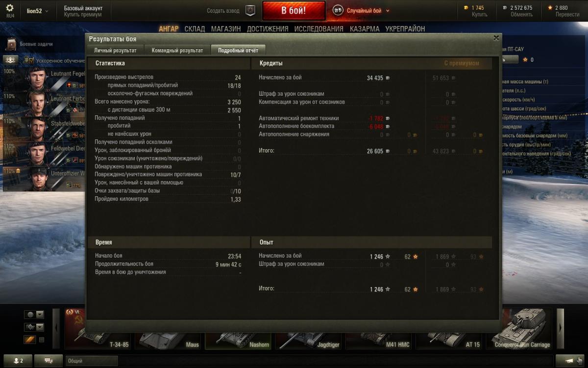The width and height of the screenshot is (588, 368).
Task: Open the Боевые задачи missions icon
Action: pos(11,45)
